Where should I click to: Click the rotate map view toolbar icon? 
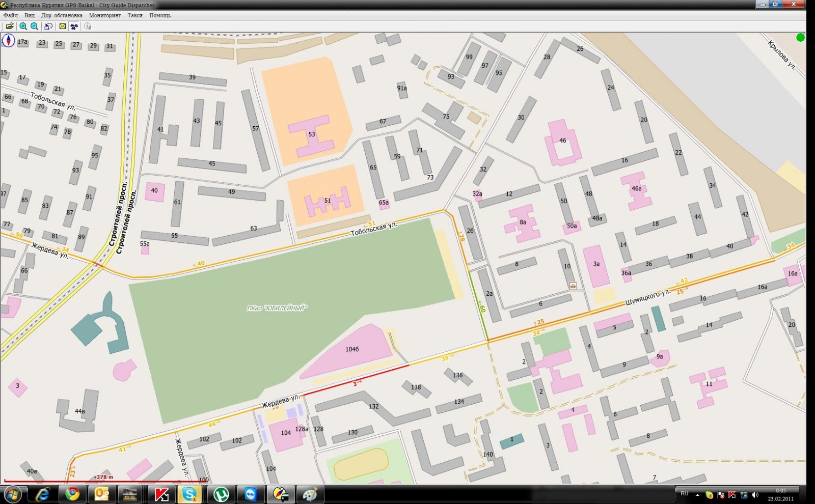pos(48,26)
